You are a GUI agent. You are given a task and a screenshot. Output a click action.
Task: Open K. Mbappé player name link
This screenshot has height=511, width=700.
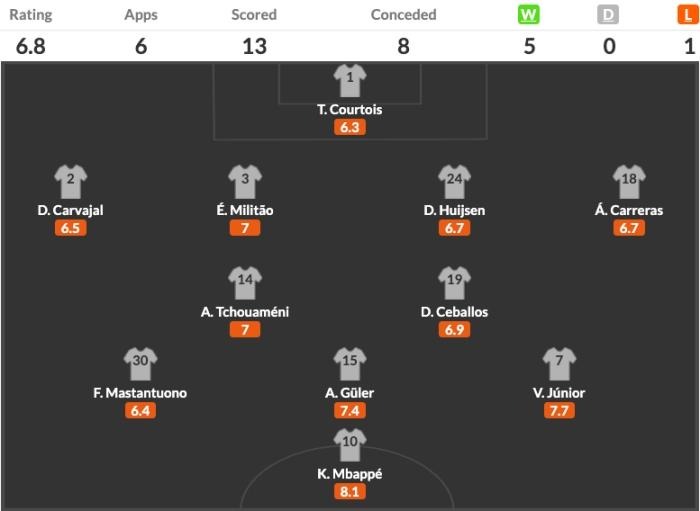pos(350,473)
